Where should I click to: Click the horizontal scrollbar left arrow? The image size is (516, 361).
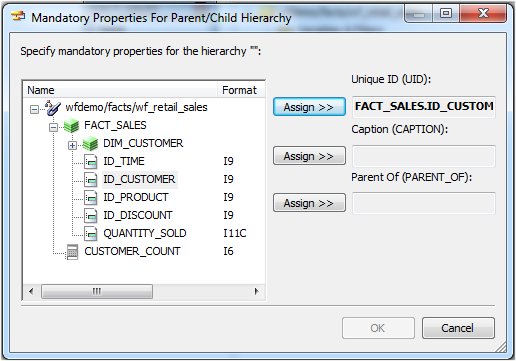pyautogui.click(x=31, y=291)
